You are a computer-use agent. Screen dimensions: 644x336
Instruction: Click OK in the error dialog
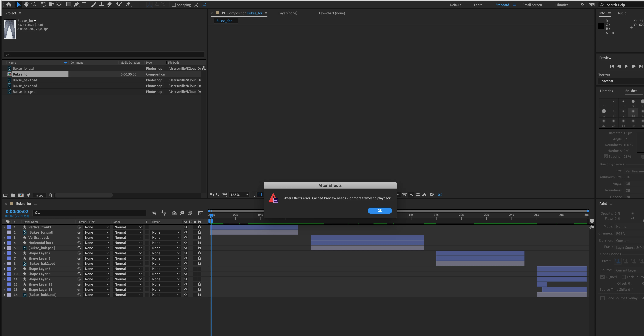(379, 211)
